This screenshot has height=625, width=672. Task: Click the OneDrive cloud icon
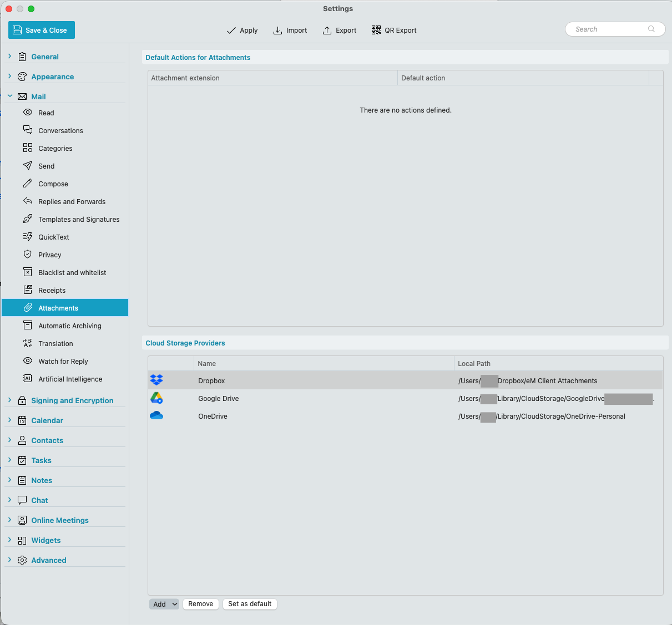click(156, 415)
